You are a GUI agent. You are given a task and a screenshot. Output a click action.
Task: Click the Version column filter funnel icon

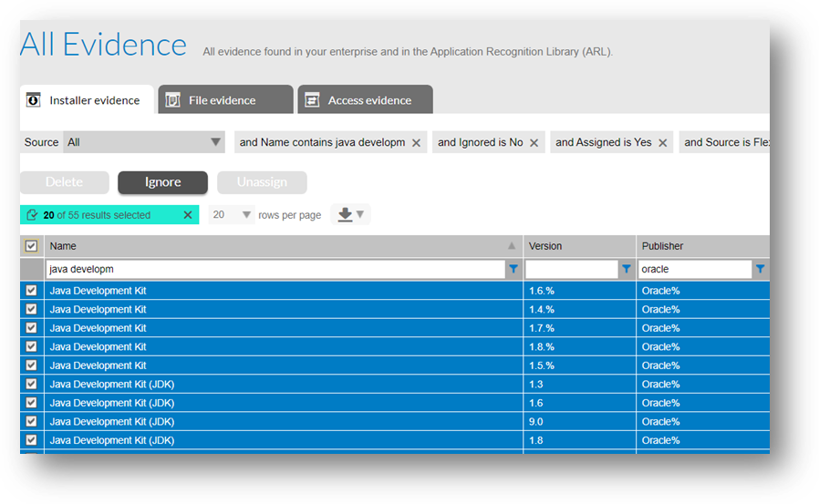[x=627, y=269]
